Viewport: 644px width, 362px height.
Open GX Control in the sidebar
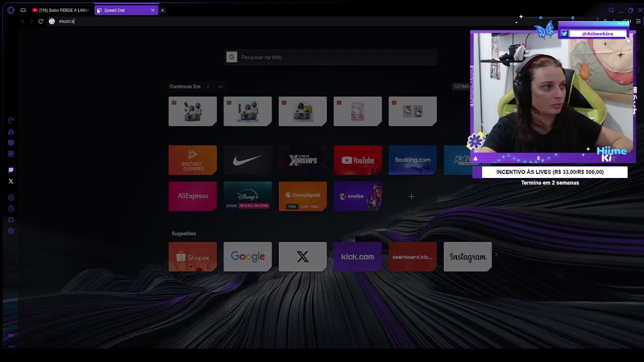pyautogui.click(x=11, y=121)
